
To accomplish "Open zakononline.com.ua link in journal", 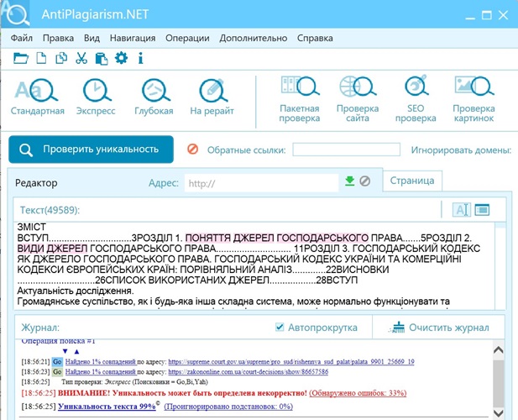I will point(249,371).
